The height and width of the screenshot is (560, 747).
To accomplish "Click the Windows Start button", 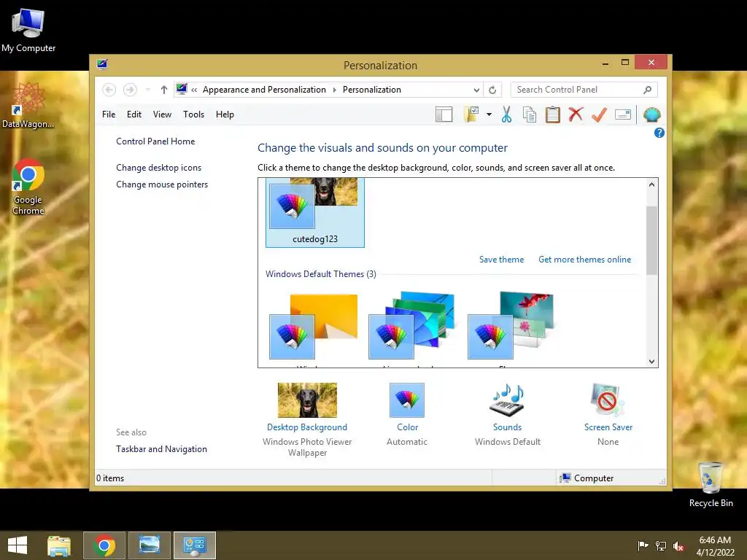I will [18, 545].
